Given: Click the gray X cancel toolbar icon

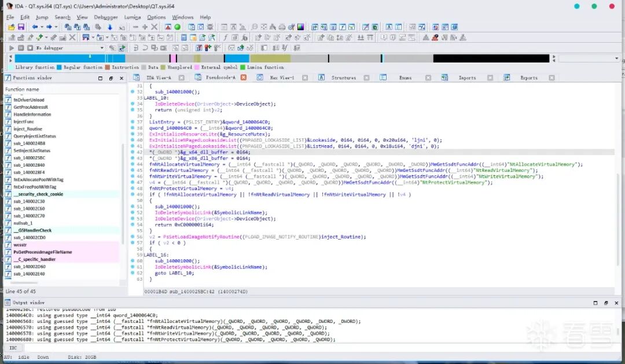Looking at the screenshot, I should point(155,27).
